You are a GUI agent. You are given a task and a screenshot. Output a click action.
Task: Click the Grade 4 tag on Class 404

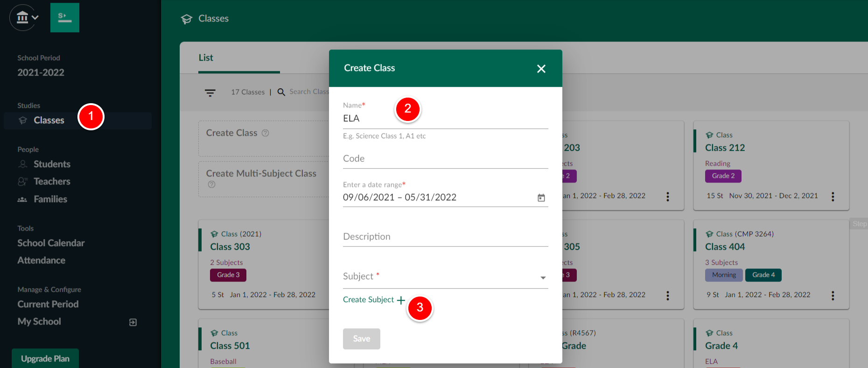(763, 275)
